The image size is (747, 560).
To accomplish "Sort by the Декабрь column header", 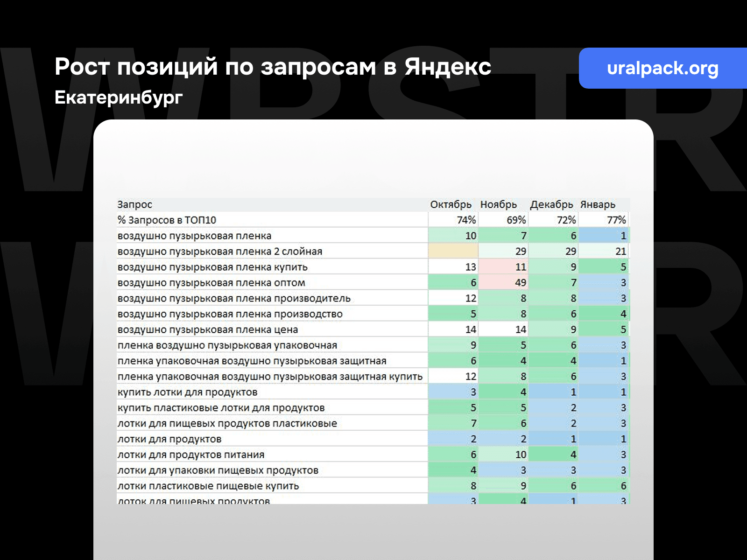I will pyautogui.click(x=552, y=204).
